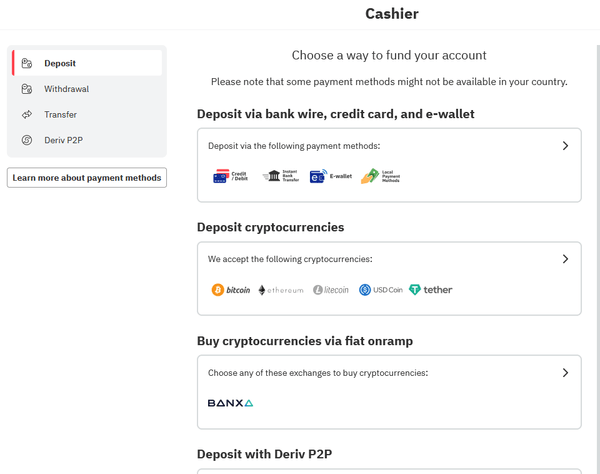Click the Credit/Debit card icon
The image size is (600, 474).
click(x=230, y=176)
